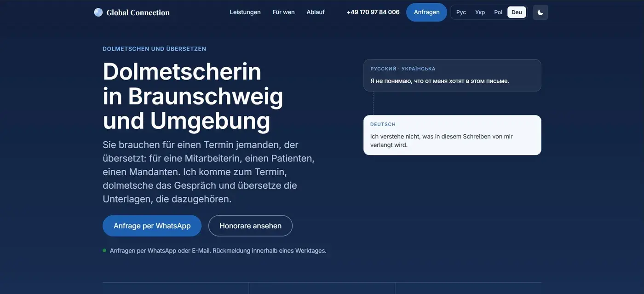This screenshot has height=294, width=644.
Task: Select the DEUTSCH translation card
Action: tap(452, 135)
